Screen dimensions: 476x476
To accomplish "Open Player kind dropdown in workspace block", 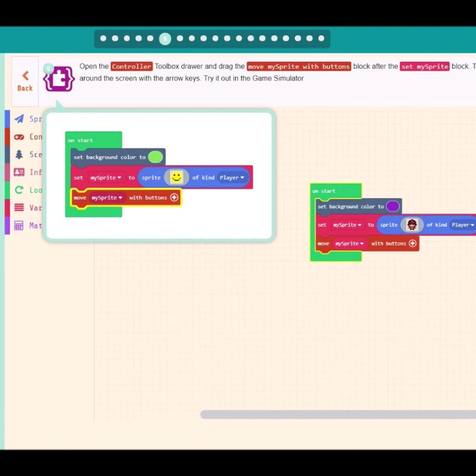I will point(463,225).
